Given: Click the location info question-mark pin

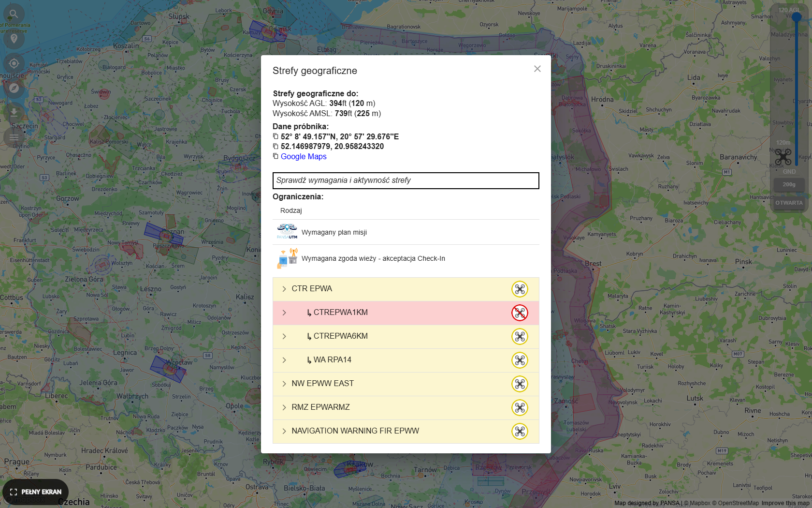Looking at the screenshot, I should click(14, 39).
